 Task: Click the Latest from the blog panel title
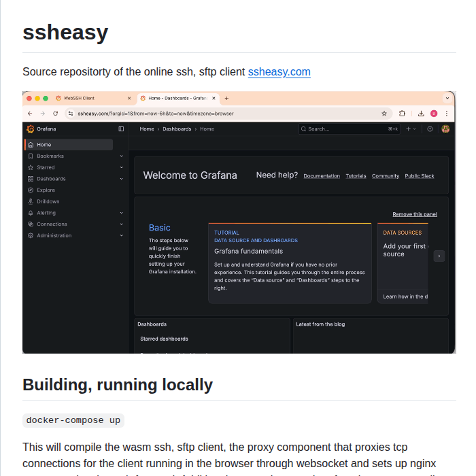[x=320, y=324]
